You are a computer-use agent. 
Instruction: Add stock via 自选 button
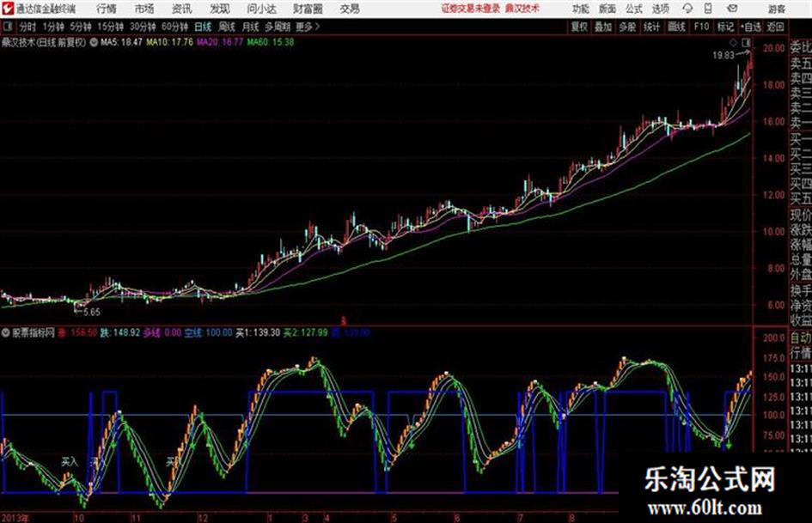pos(751,27)
